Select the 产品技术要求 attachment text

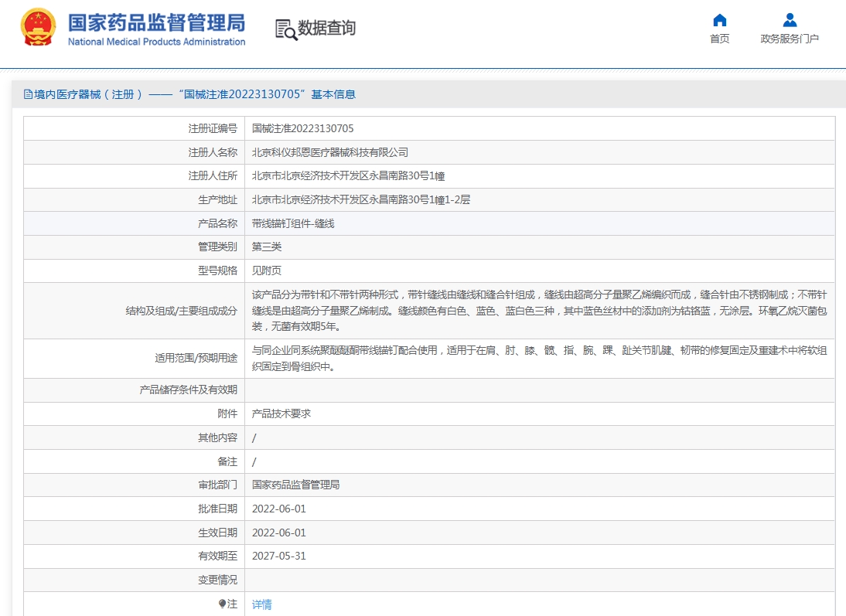pos(281,414)
